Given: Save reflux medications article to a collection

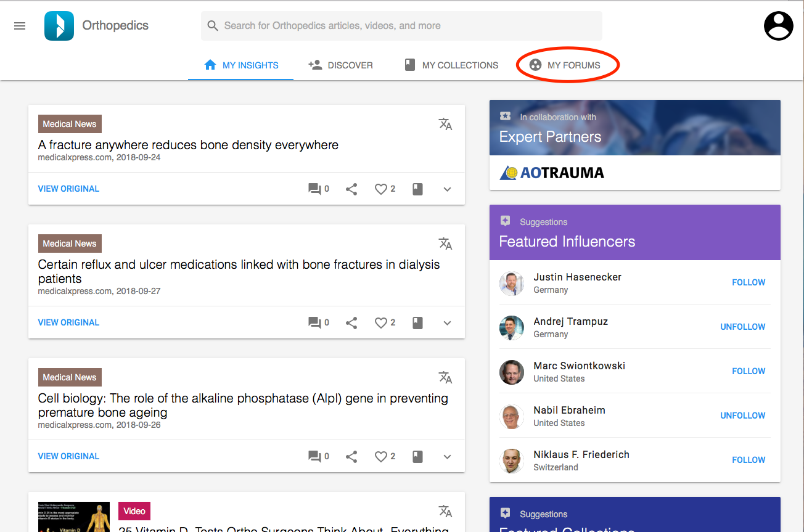Looking at the screenshot, I should point(418,323).
